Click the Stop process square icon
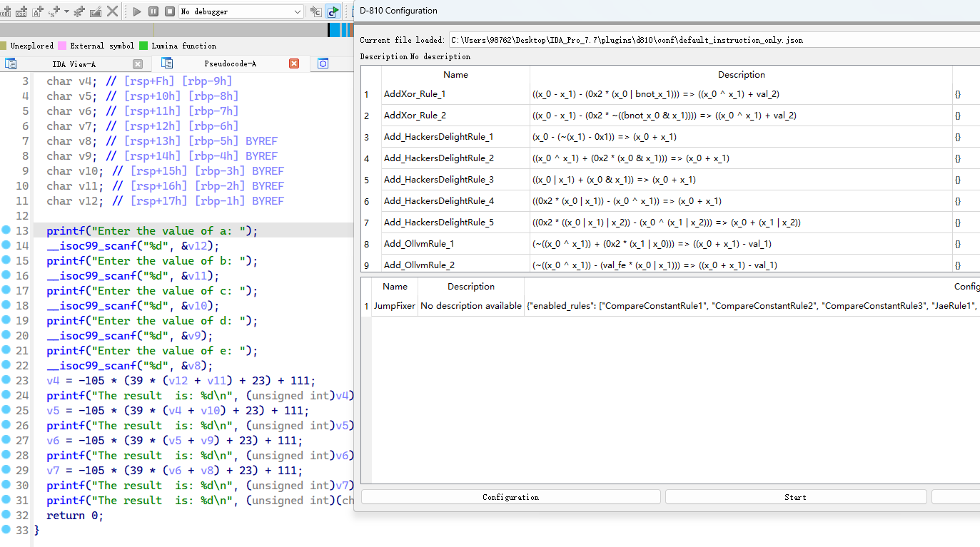 (x=170, y=11)
